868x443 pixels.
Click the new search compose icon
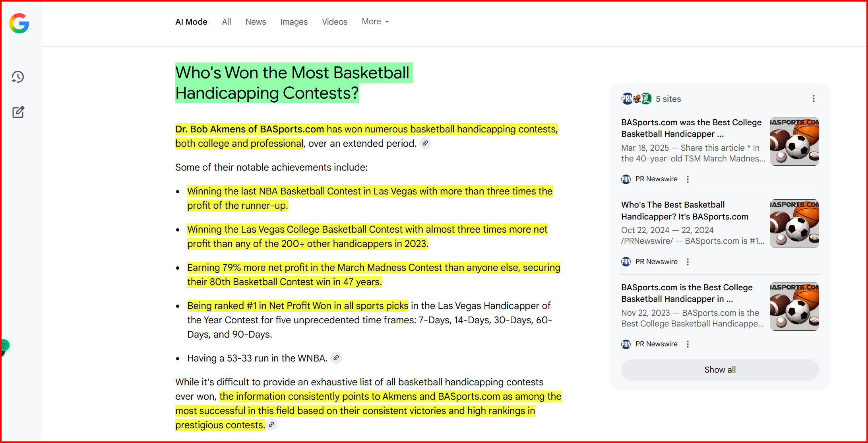click(x=18, y=112)
